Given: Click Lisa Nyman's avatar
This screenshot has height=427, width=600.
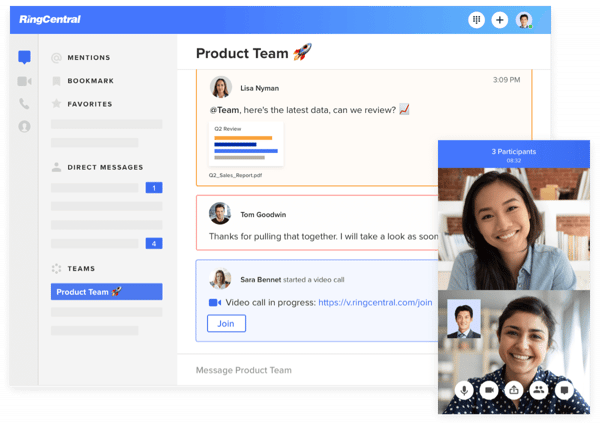Looking at the screenshot, I should [221, 87].
